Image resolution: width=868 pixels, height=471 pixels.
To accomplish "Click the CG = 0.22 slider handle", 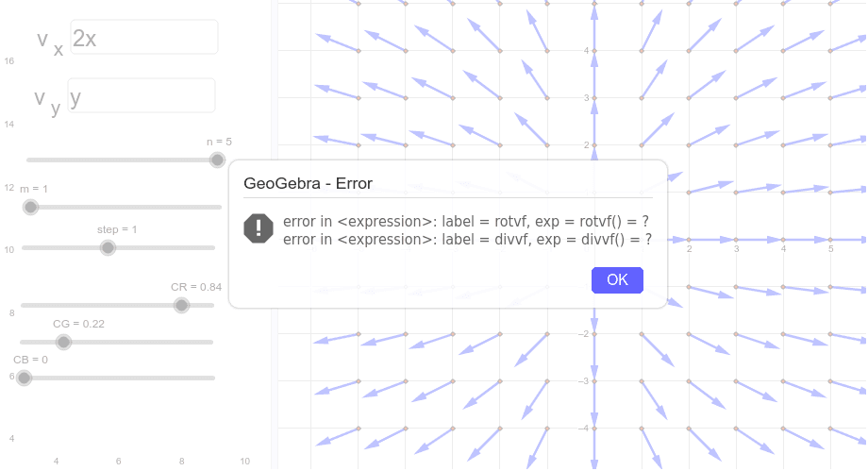I will click(63, 342).
